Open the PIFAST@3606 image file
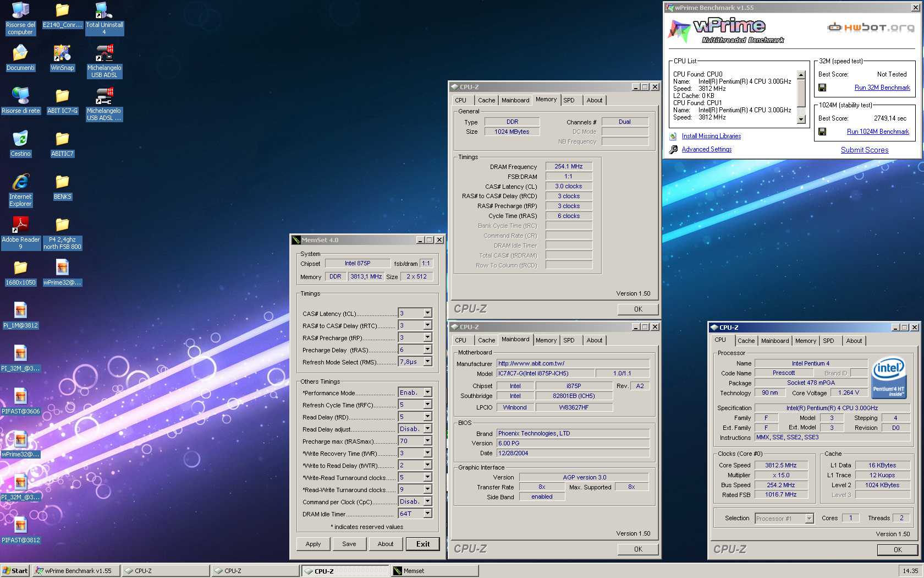Screen dimensions: 924x578 [x=20, y=401]
